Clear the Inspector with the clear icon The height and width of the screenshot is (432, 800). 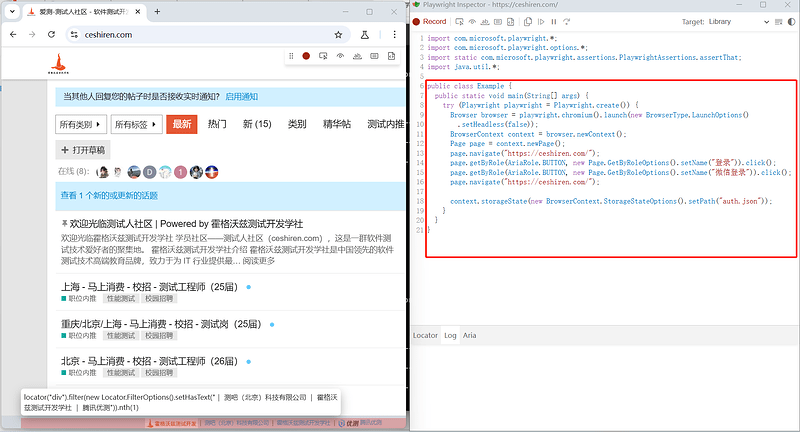pyautogui.click(x=779, y=21)
